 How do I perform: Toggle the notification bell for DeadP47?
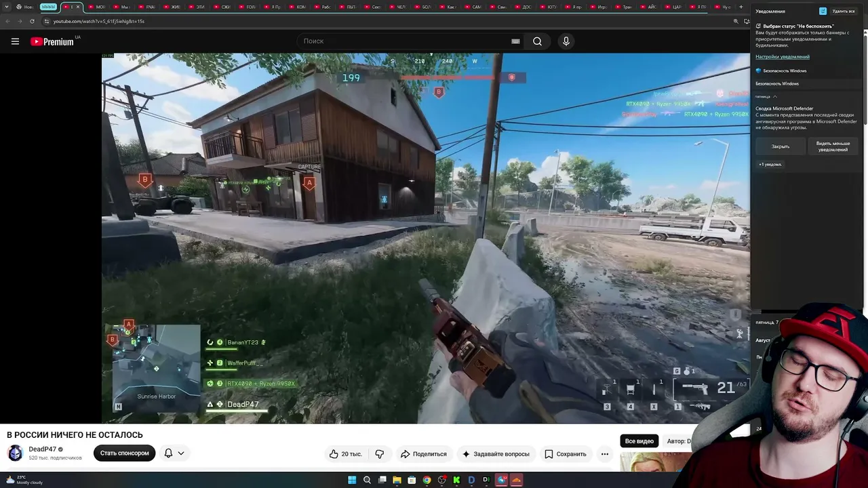pyautogui.click(x=168, y=453)
